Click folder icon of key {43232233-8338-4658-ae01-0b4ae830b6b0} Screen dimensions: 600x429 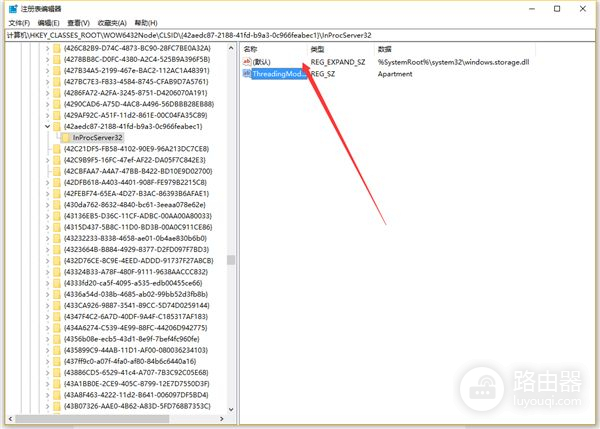click(57, 238)
